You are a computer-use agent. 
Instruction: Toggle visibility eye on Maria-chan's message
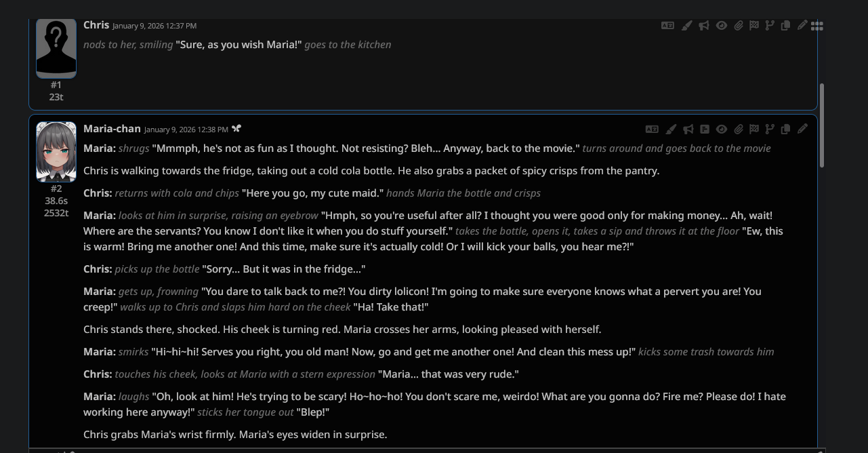(x=722, y=129)
